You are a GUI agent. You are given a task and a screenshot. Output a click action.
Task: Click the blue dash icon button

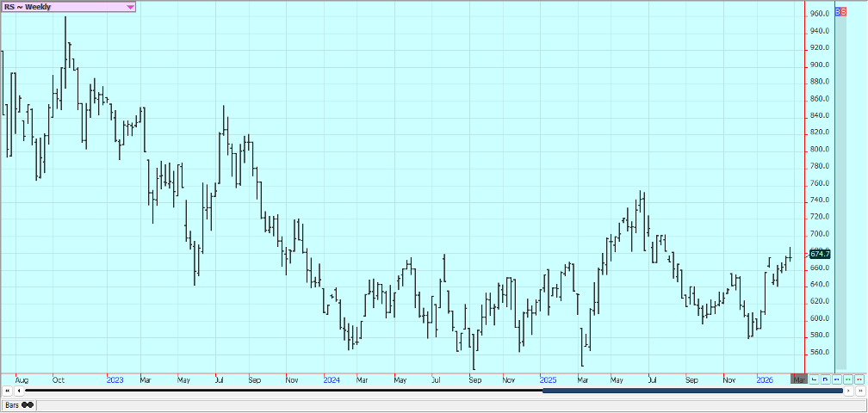point(836,379)
